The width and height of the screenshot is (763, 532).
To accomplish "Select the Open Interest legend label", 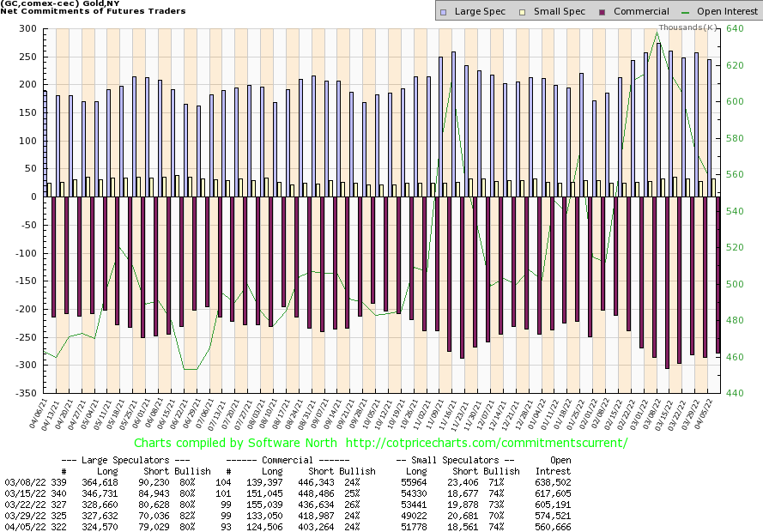I will [727, 12].
